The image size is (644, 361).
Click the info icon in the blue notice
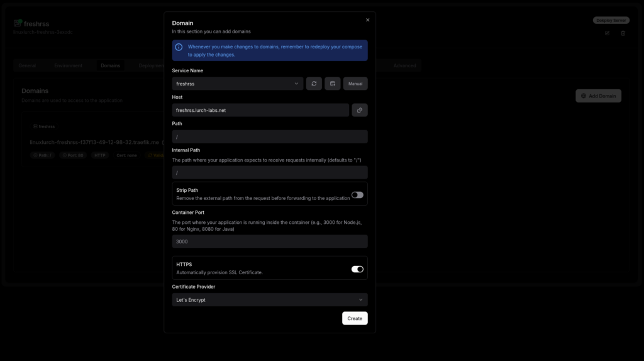pos(179,47)
